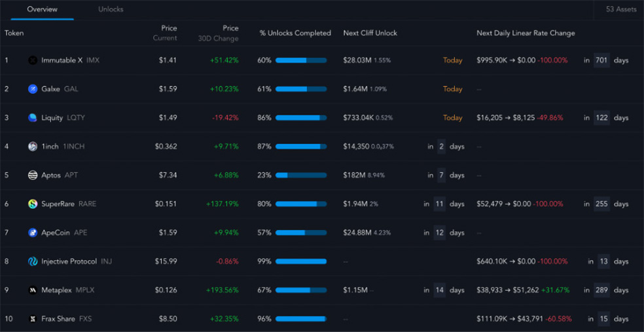The image size is (644, 332).
Task: Sort by Next Cliff Unlock header
Action: pyautogui.click(x=370, y=33)
